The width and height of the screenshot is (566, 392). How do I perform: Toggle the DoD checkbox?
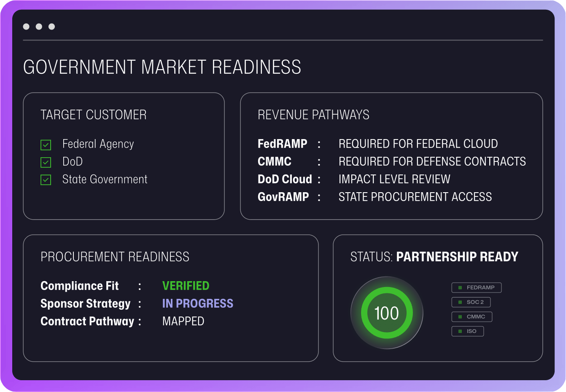tap(46, 162)
